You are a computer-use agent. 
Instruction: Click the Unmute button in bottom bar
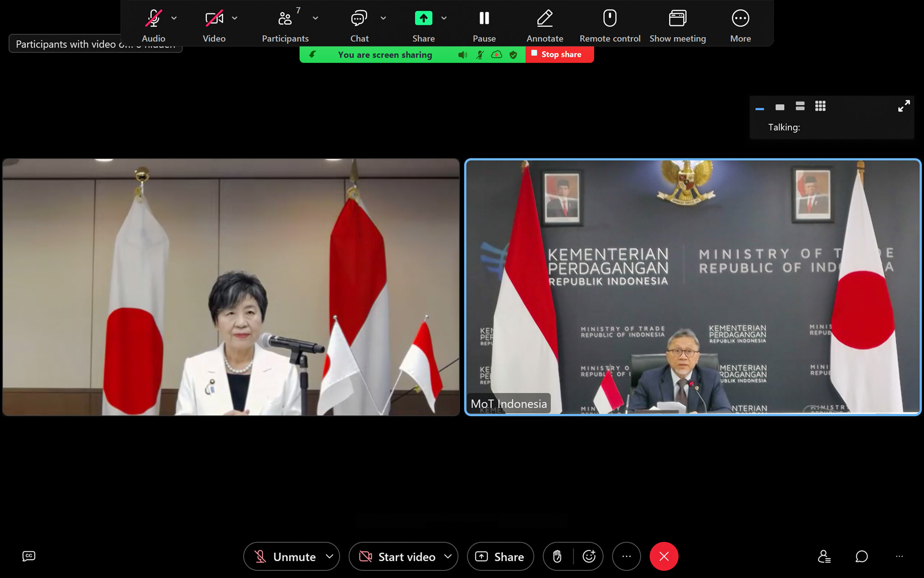click(x=285, y=557)
